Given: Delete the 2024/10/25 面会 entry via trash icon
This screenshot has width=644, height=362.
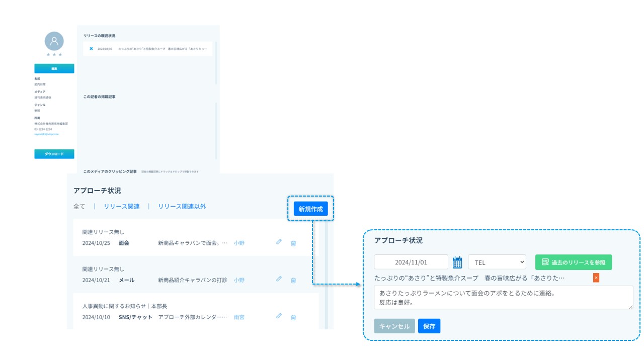Looking at the screenshot, I should click(293, 243).
